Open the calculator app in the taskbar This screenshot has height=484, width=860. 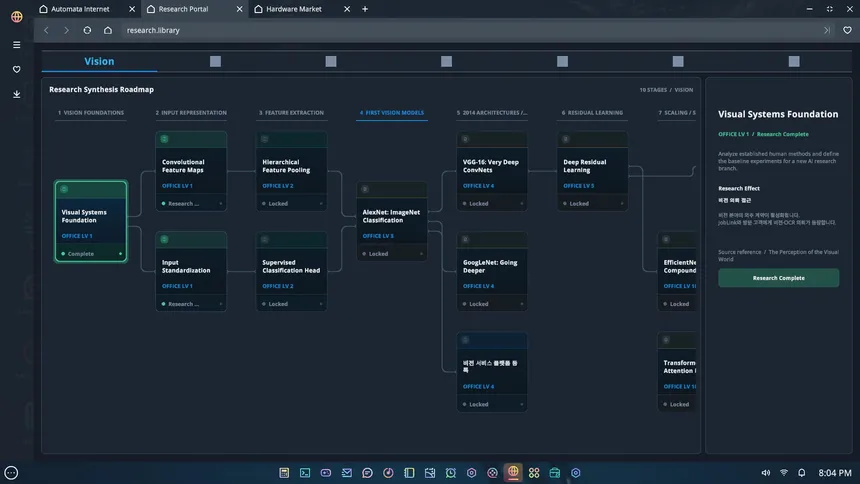tap(284, 472)
